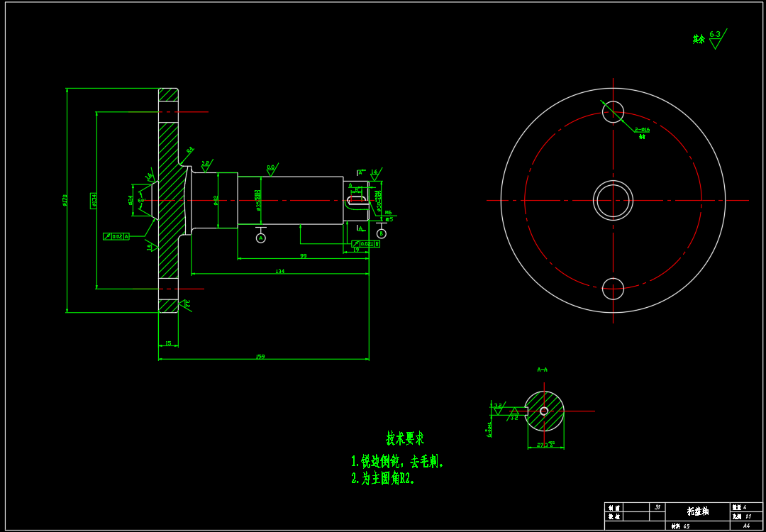Select the boxed ø134 dimension
This screenshot has width=766, height=532.
(94, 201)
